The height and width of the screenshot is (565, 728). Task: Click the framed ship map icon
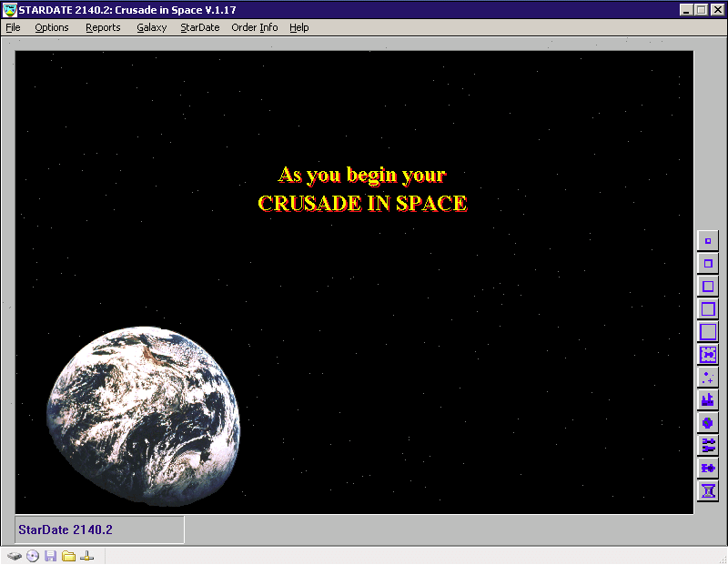click(708, 355)
